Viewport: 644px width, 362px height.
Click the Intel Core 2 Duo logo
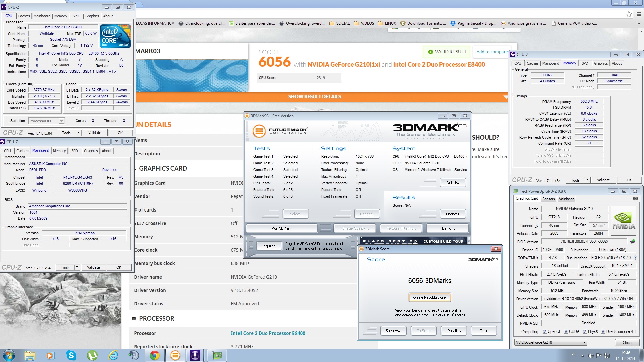point(115,36)
